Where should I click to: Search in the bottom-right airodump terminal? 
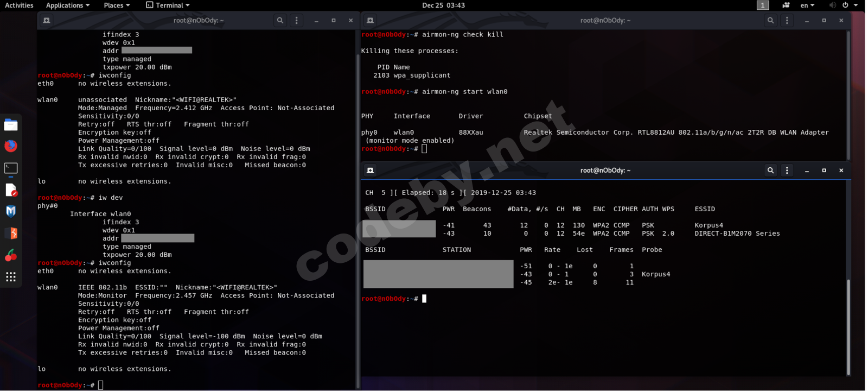770,171
